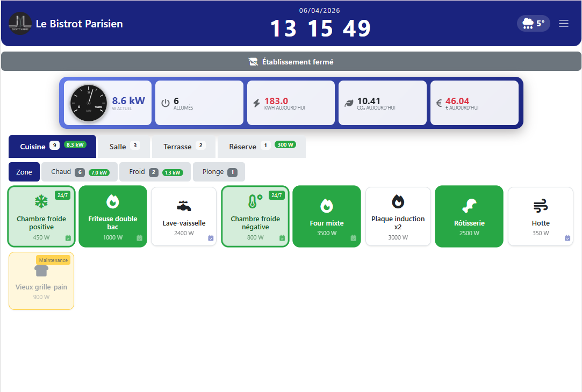Select the Zone filter button

pyautogui.click(x=24, y=172)
